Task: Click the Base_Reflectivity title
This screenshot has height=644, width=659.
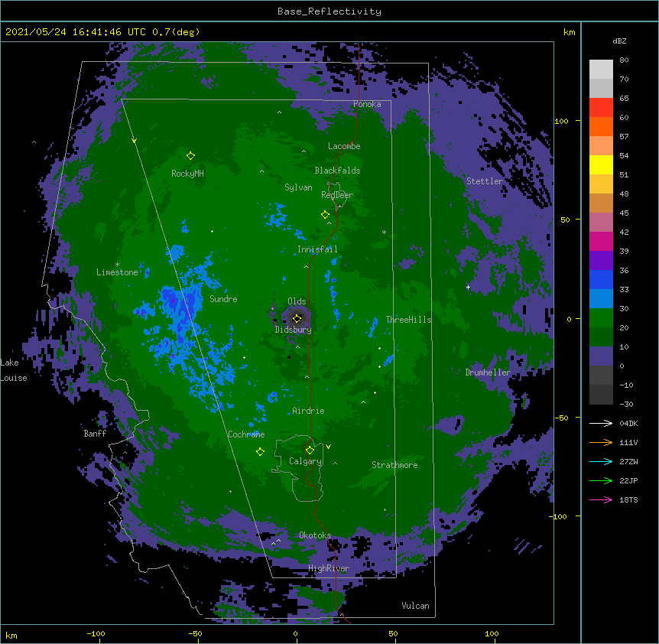Action: (x=329, y=11)
